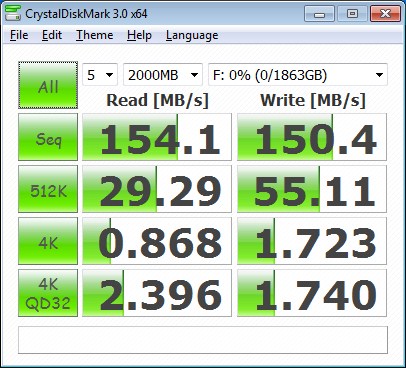The image size is (406, 368).
Task: Click the empty comment field at bottom
Action: [203, 340]
